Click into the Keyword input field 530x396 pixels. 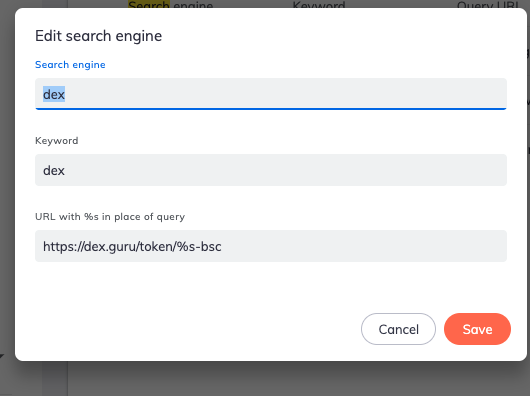[x=271, y=170]
